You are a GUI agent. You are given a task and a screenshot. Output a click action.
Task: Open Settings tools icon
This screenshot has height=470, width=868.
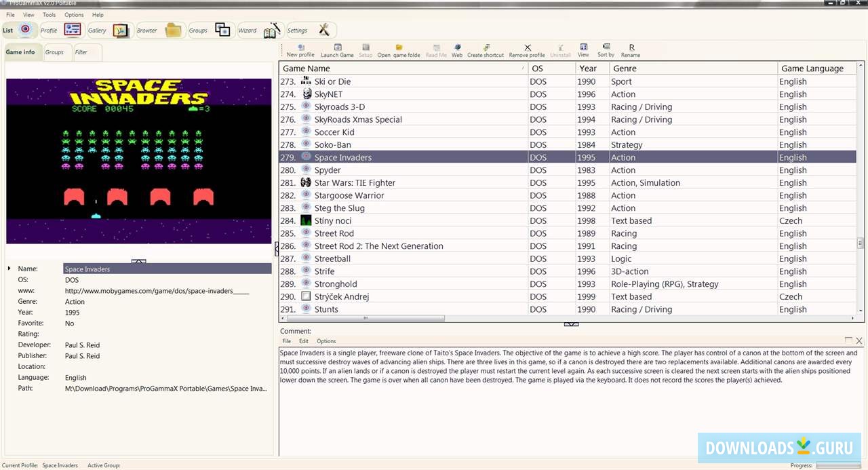click(x=323, y=30)
